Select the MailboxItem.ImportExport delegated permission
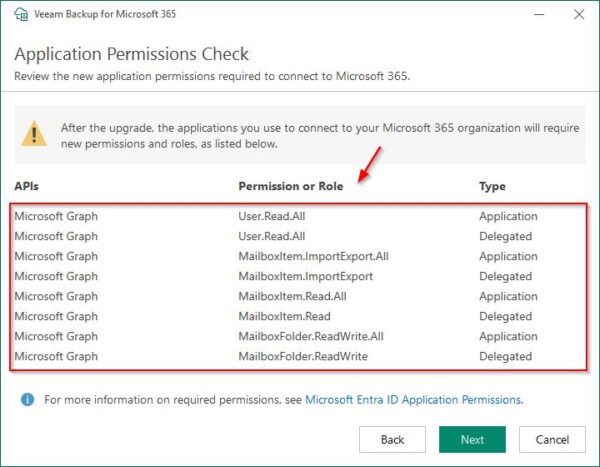 (x=305, y=276)
